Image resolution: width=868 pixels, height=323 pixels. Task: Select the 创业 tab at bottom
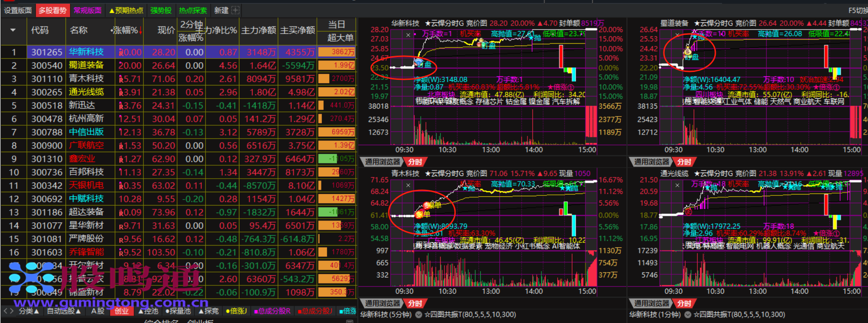pyautogui.click(x=122, y=311)
